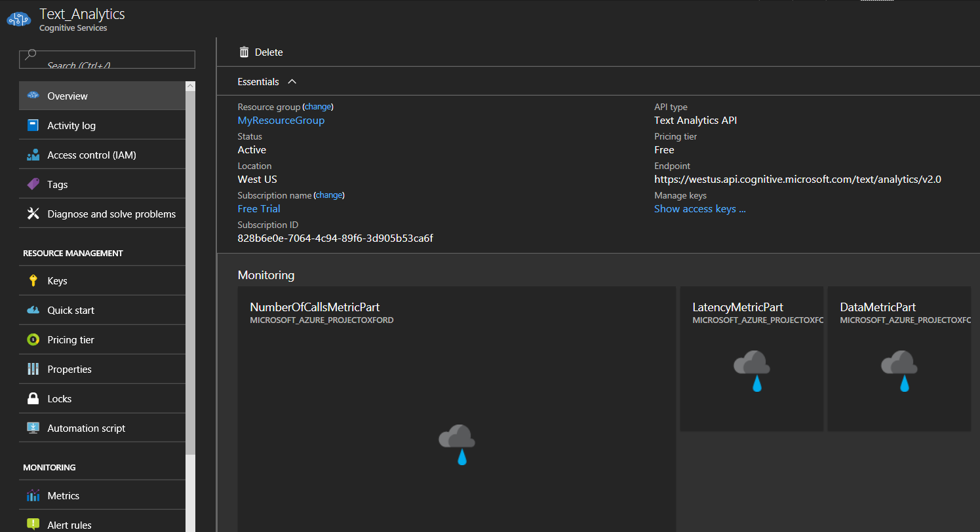Open the MyResourceGroup link

click(281, 121)
